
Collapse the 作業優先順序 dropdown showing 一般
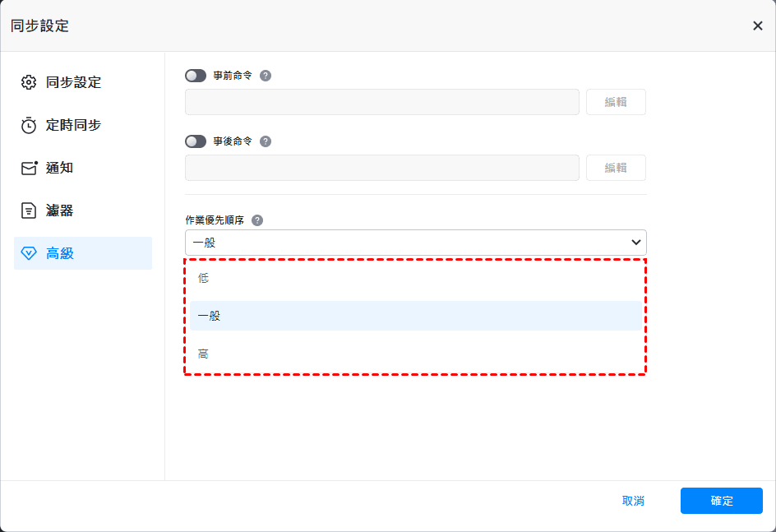(416, 243)
